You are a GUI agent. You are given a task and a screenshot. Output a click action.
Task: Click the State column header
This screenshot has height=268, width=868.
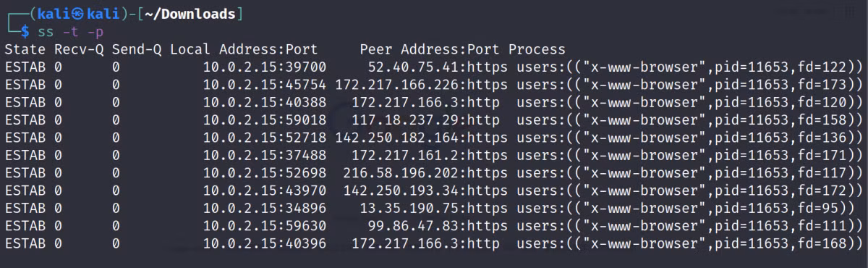click(x=25, y=49)
